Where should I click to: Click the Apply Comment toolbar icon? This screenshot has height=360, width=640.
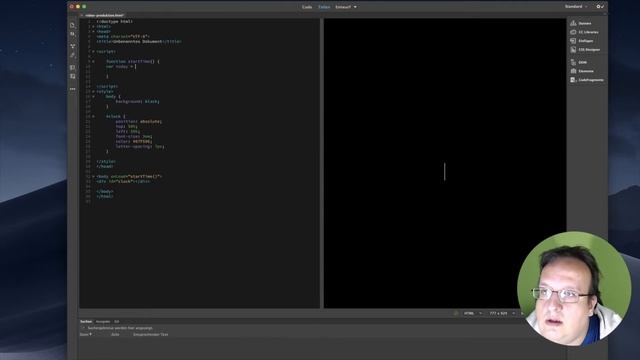(x=73, y=67)
